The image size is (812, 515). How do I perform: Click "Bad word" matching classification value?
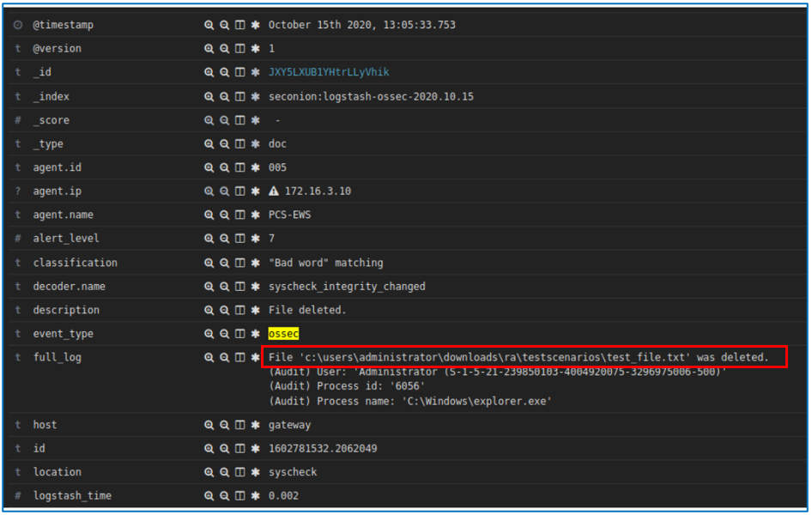[x=325, y=263]
